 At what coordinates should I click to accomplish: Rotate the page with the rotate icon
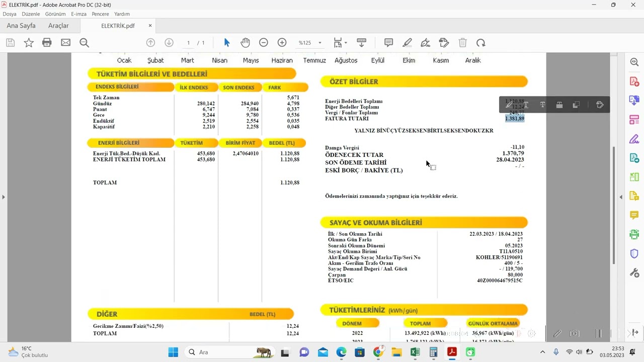[x=481, y=43]
